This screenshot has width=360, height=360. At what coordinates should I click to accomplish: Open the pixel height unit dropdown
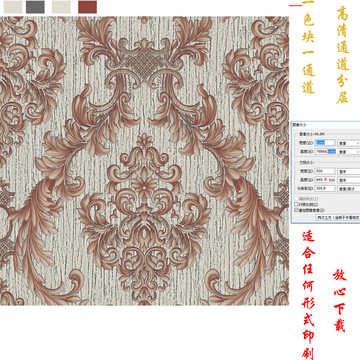349,152
